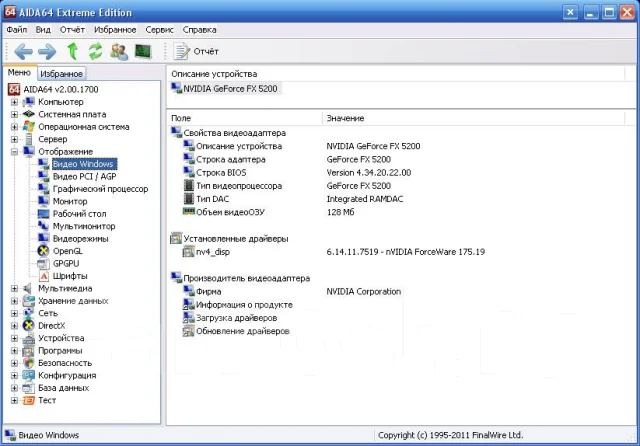Expand the Программы tree node

[14, 351]
